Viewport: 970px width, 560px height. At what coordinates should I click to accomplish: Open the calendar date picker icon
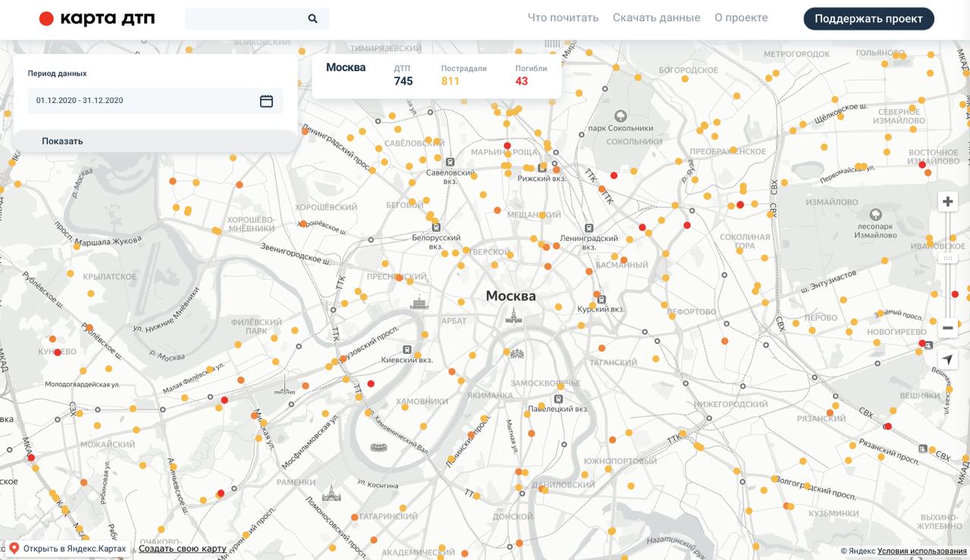click(x=267, y=101)
